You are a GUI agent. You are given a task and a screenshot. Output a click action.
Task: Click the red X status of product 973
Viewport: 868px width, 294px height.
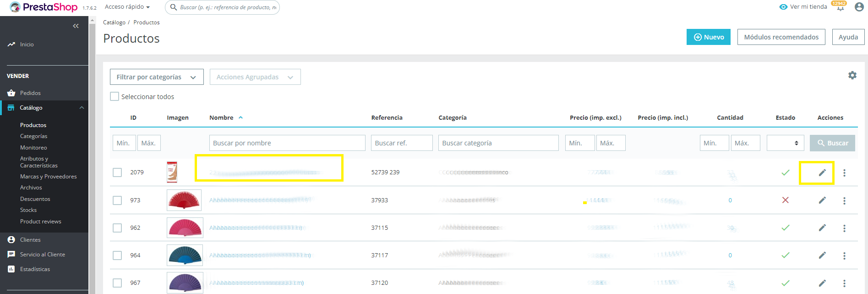[785, 200]
